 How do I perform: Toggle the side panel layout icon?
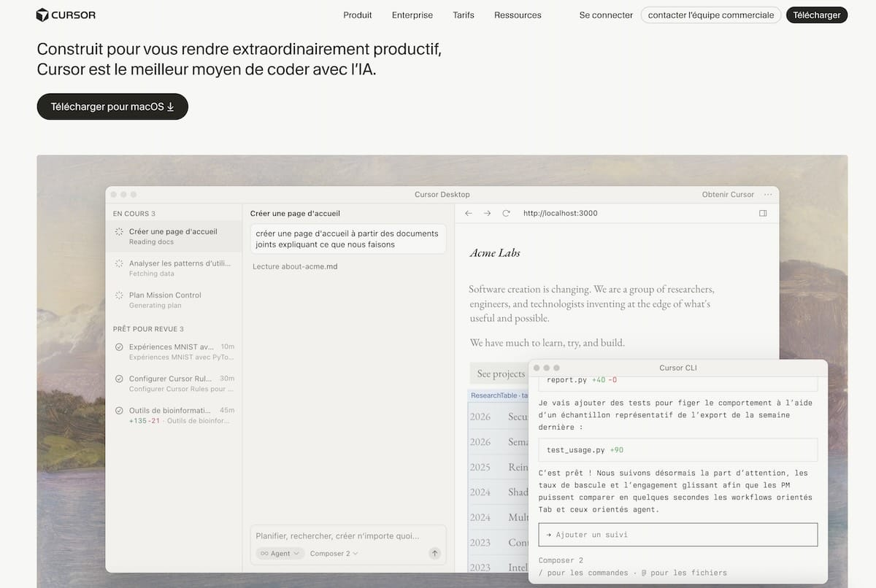point(763,213)
